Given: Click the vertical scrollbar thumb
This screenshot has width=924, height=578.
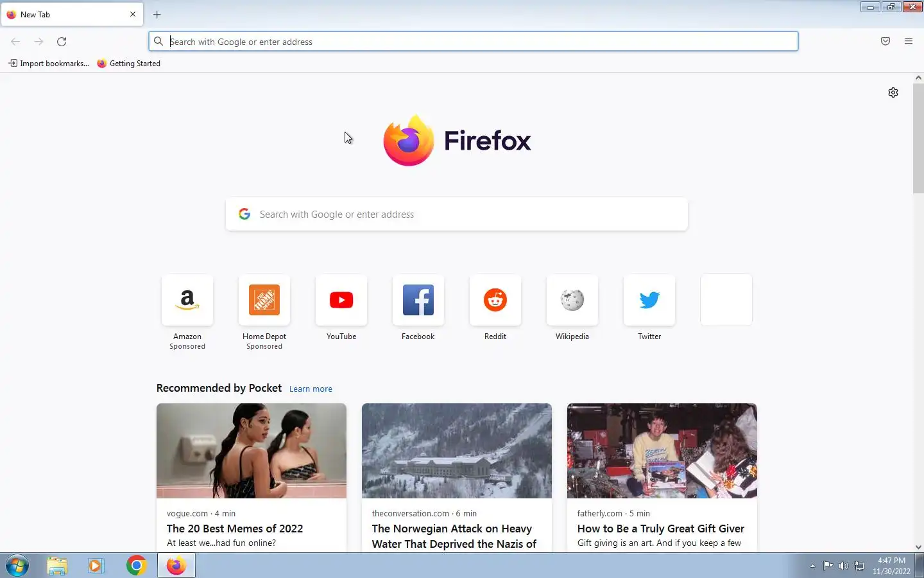Looking at the screenshot, I should click(x=918, y=137).
